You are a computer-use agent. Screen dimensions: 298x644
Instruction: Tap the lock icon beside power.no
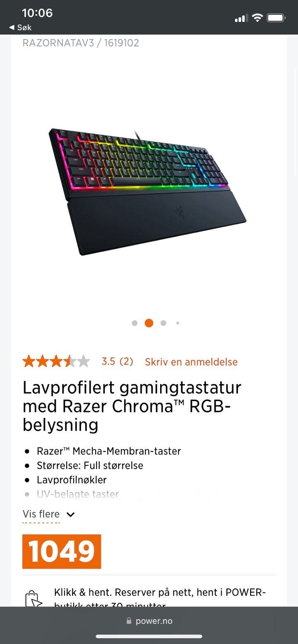pos(129,621)
